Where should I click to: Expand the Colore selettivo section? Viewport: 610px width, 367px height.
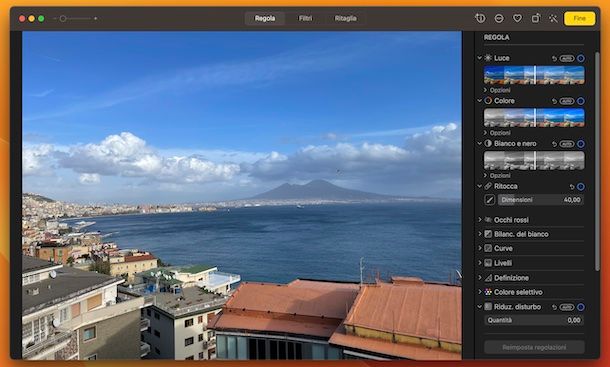(x=480, y=292)
